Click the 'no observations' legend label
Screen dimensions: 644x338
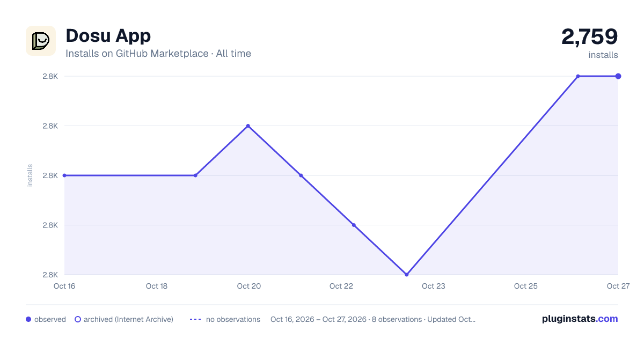click(233, 319)
